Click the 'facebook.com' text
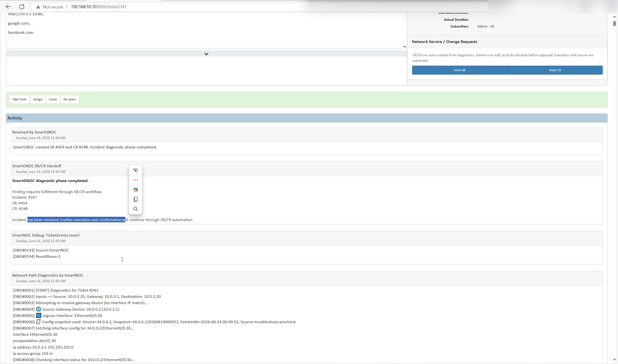Viewport: 618px width, 364px height. [x=21, y=32]
